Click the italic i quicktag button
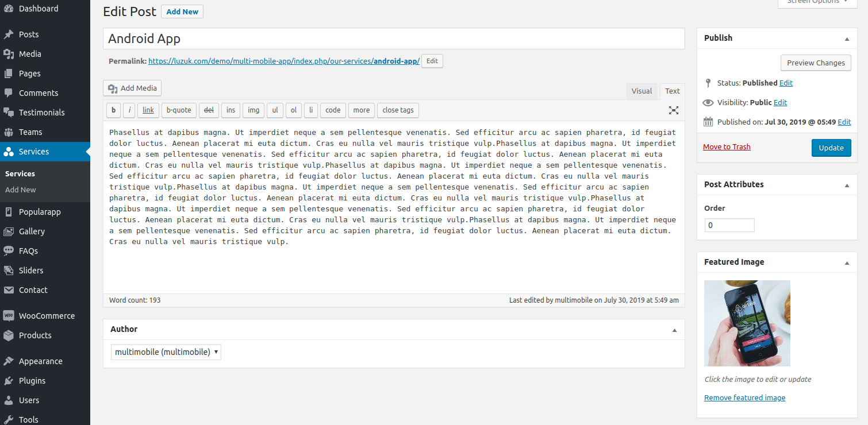Screen dimensions: 868x425 point(129,110)
